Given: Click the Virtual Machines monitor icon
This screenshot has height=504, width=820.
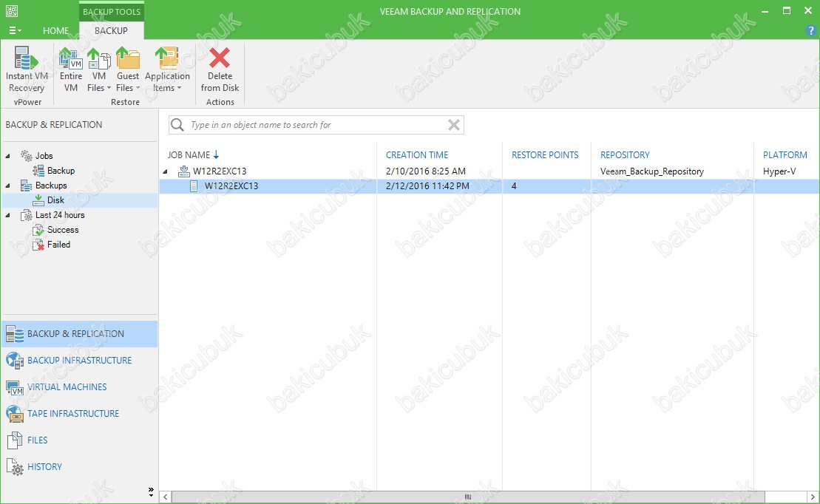Looking at the screenshot, I should pos(15,387).
